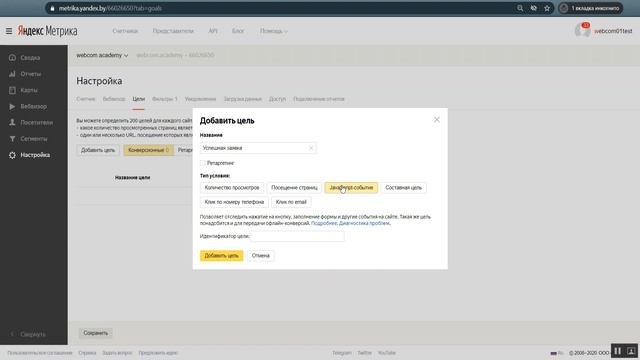Open the Справка footer link

[87, 353]
